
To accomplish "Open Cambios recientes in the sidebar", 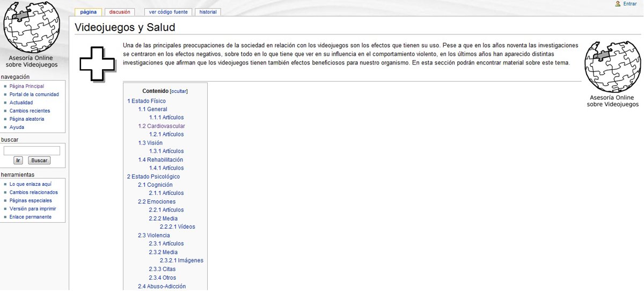I will [x=30, y=111].
